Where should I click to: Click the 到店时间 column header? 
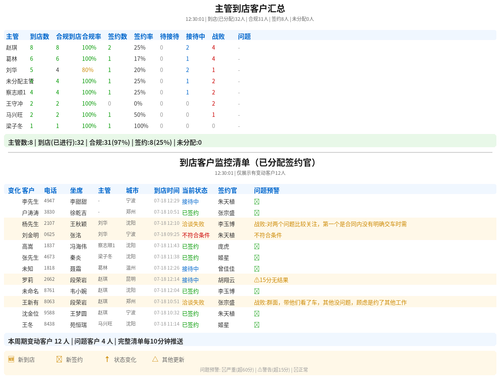coord(167,190)
